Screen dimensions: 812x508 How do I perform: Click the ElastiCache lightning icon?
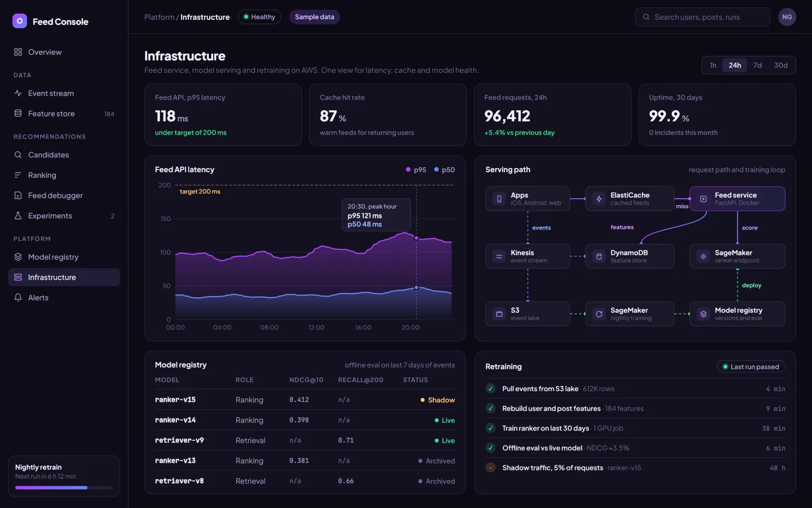[x=599, y=199]
